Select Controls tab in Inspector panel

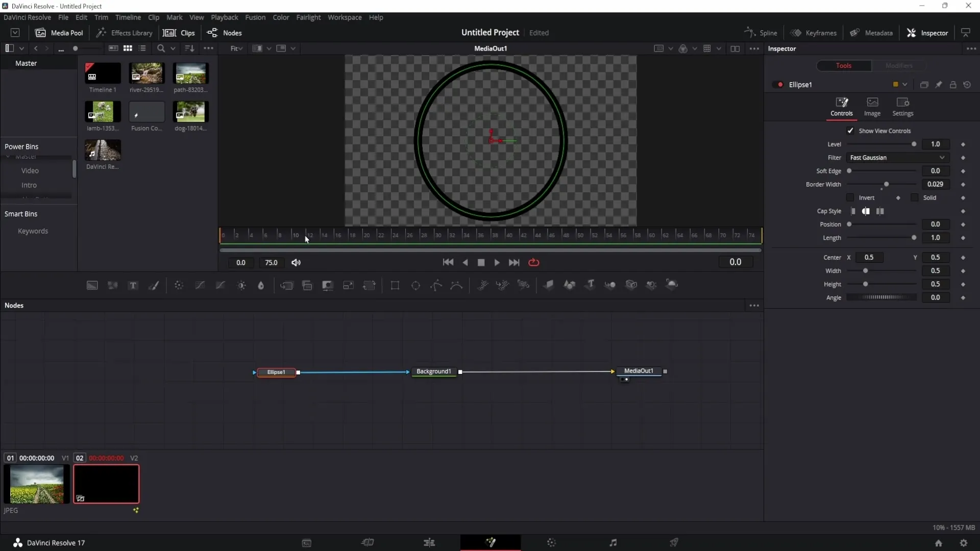click(843, 106)
